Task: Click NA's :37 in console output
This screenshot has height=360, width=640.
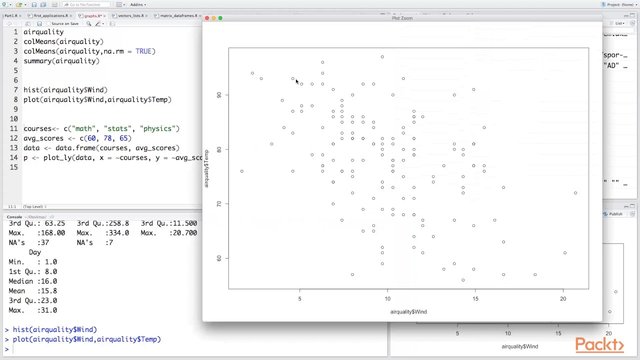Action: [x=29, y=243]
